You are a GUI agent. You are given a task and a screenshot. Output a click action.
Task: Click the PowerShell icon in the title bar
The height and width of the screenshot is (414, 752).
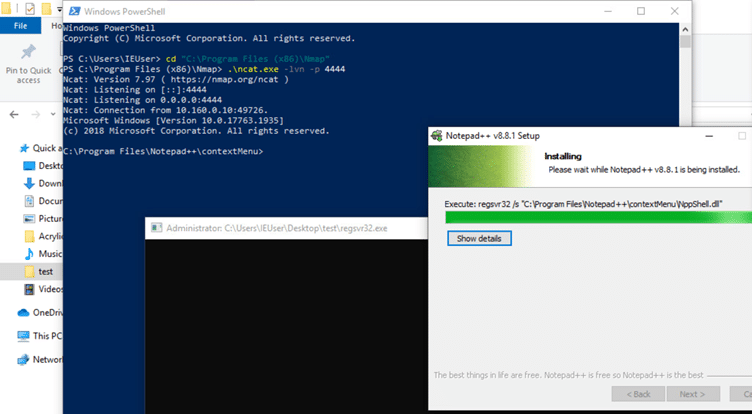[75, 11]
